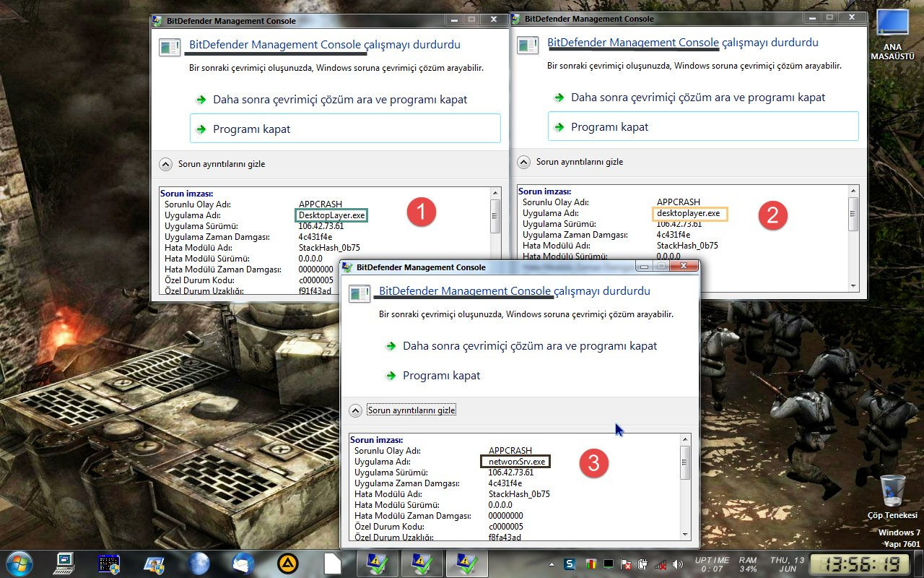Image resolution: width=924 pixels, height=578 pixels.
Task: Click the 'UPTIME 0:07' readout
Action: pos(712,564)
